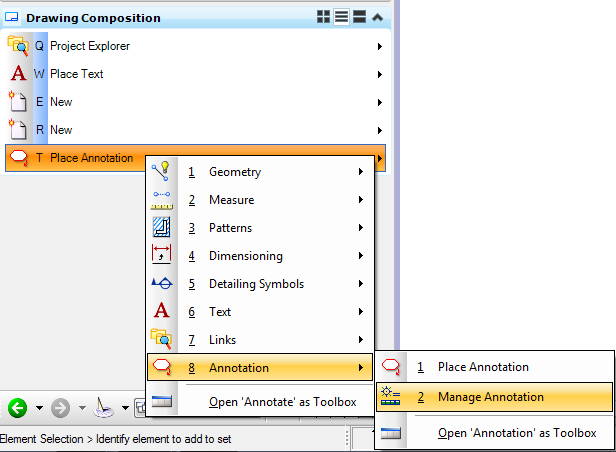616x452 pixels.
Task: Click the toolbox icon beside Open 'Annotation' as Toolbox
Action: click(x=391, y=433)
